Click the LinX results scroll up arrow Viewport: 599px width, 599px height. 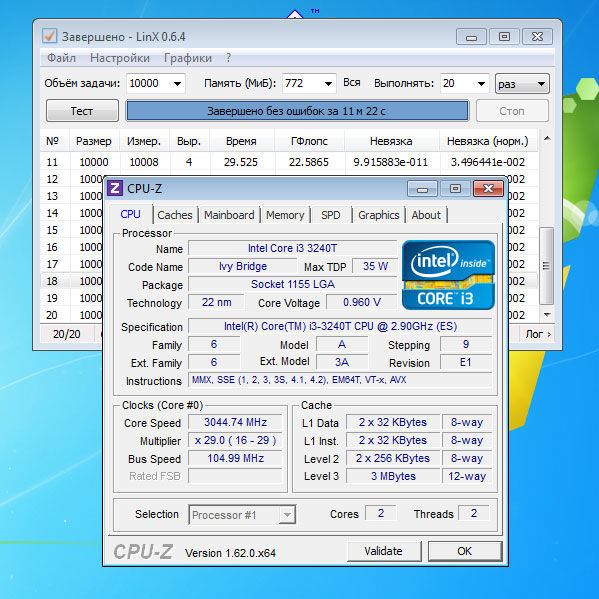coord(547,139)
